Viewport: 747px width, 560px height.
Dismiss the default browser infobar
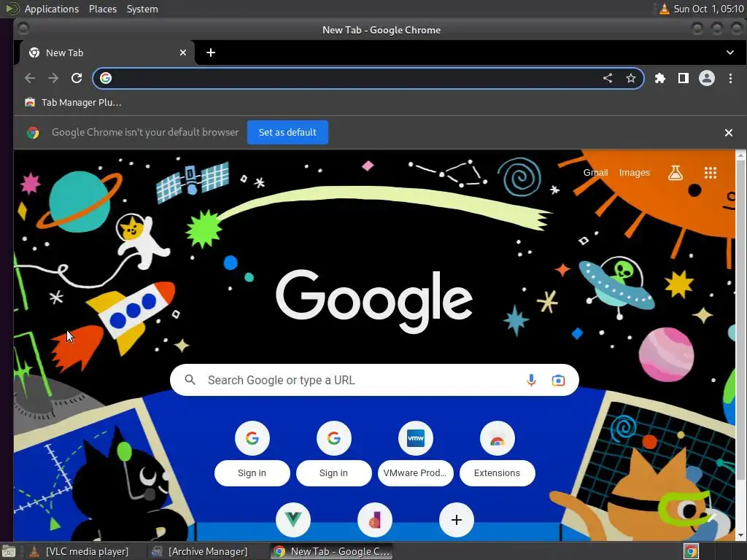(x=729, y=133)
